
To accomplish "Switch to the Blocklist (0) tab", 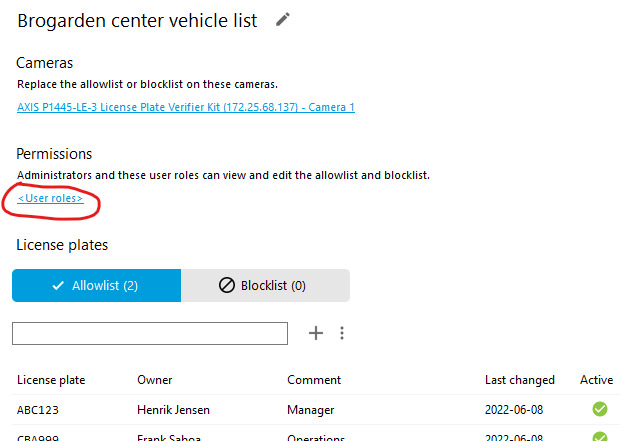I will coord(265,285).
